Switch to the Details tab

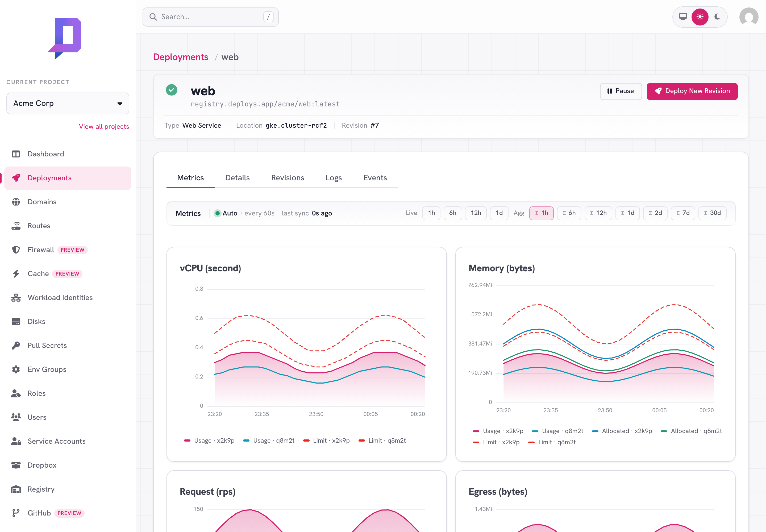click(237, 178)
